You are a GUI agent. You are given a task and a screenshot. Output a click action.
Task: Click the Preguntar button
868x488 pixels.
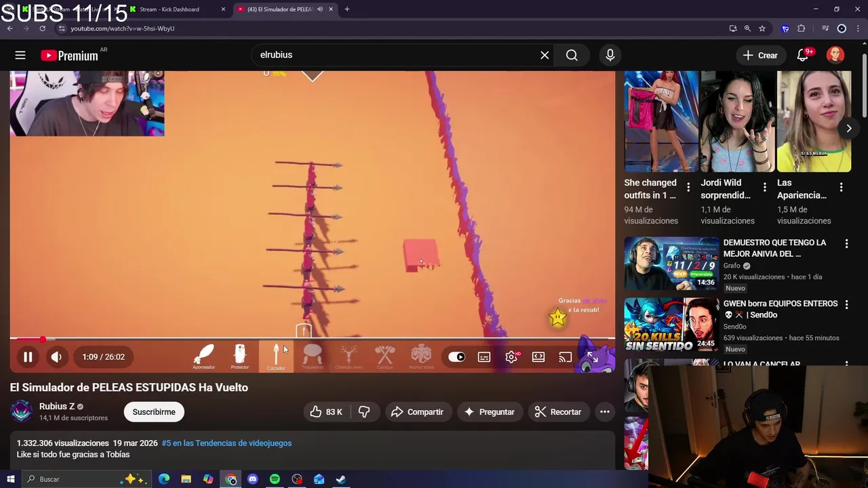pyautogui.click(x=490, y=411)
